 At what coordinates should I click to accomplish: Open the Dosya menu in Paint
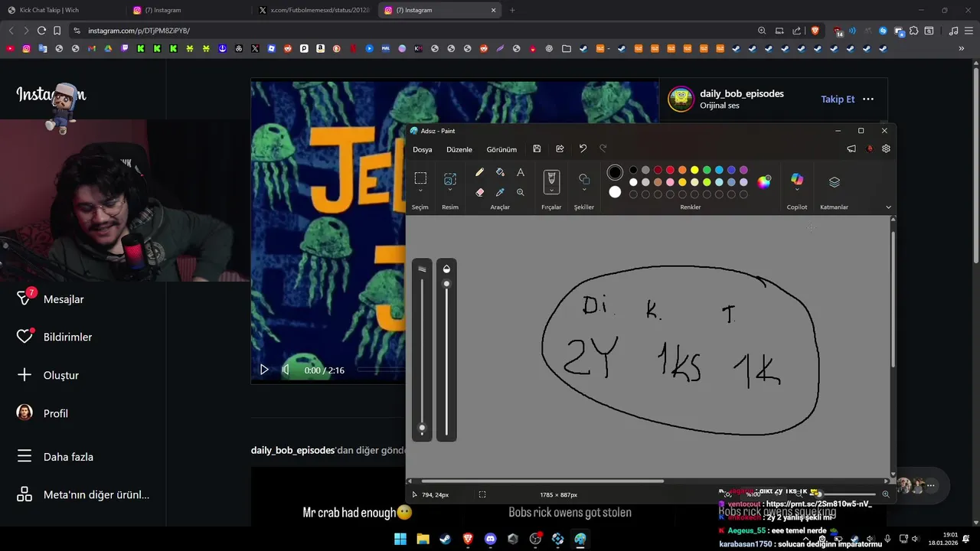(423, 149)
